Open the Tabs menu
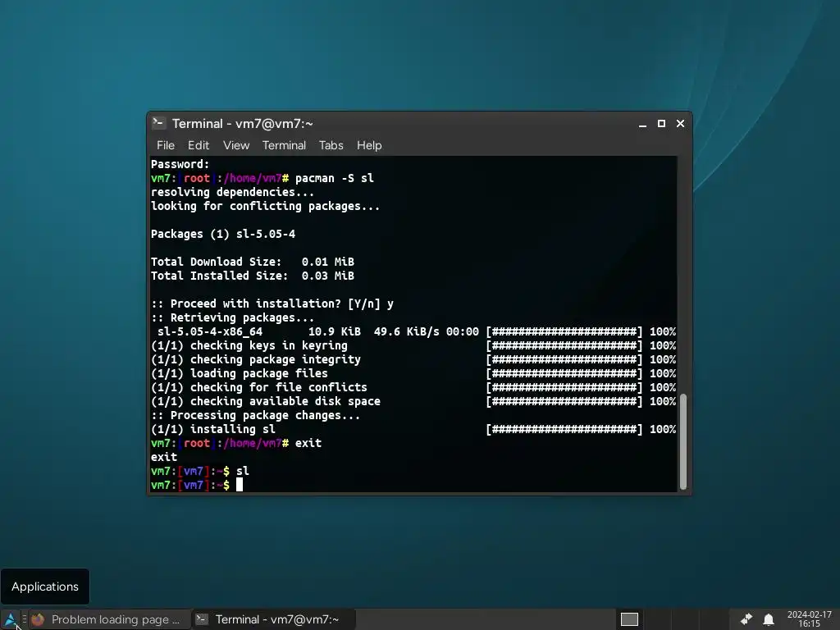 coord(331,145)
